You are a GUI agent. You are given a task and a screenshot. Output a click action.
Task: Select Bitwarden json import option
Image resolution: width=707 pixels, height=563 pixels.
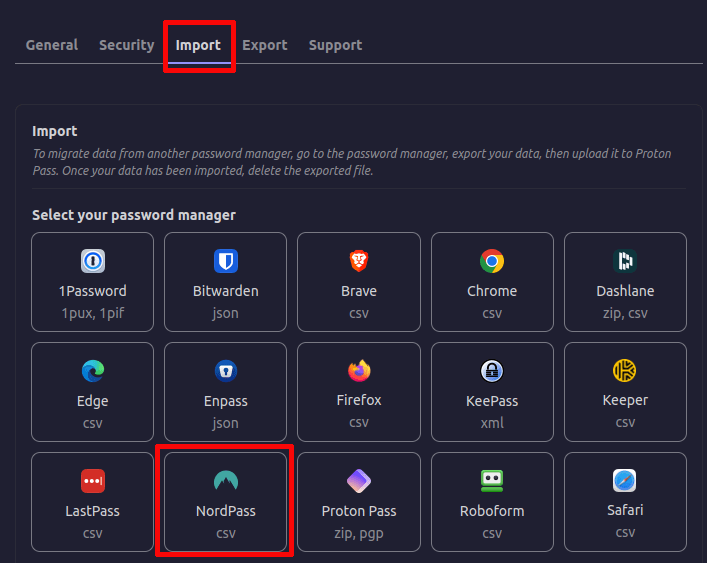tap(225, 282)
